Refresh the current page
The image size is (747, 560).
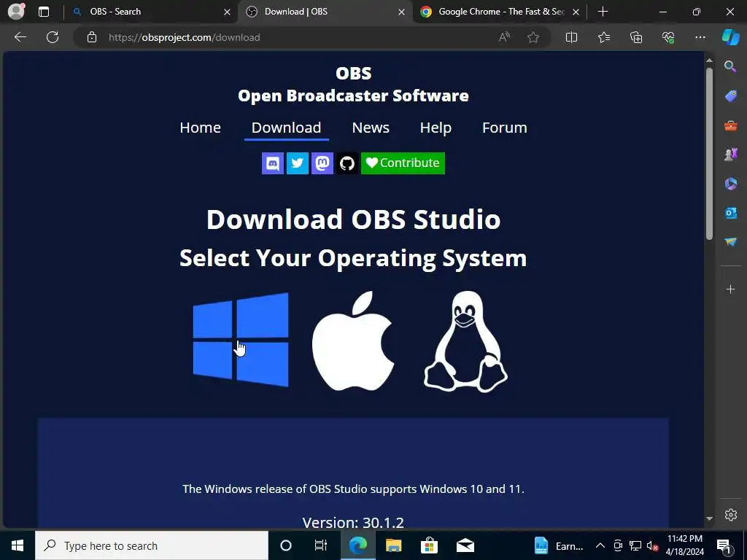pyautogui.click(x=53, y=37)
